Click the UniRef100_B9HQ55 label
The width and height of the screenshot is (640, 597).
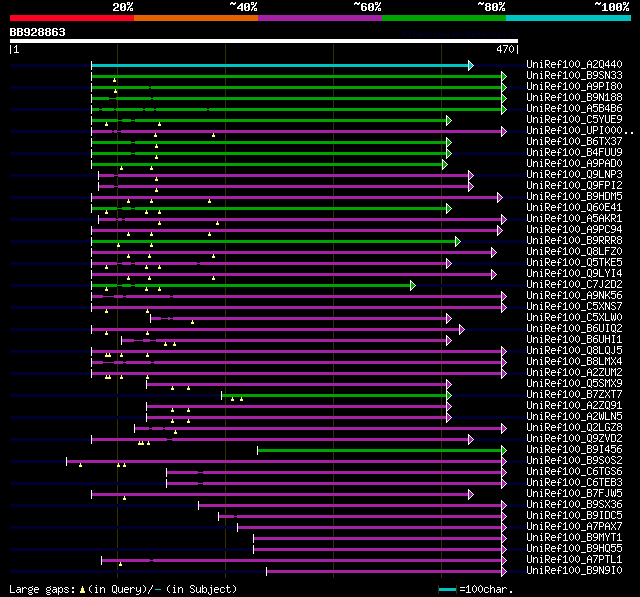[x=574, y=549]
